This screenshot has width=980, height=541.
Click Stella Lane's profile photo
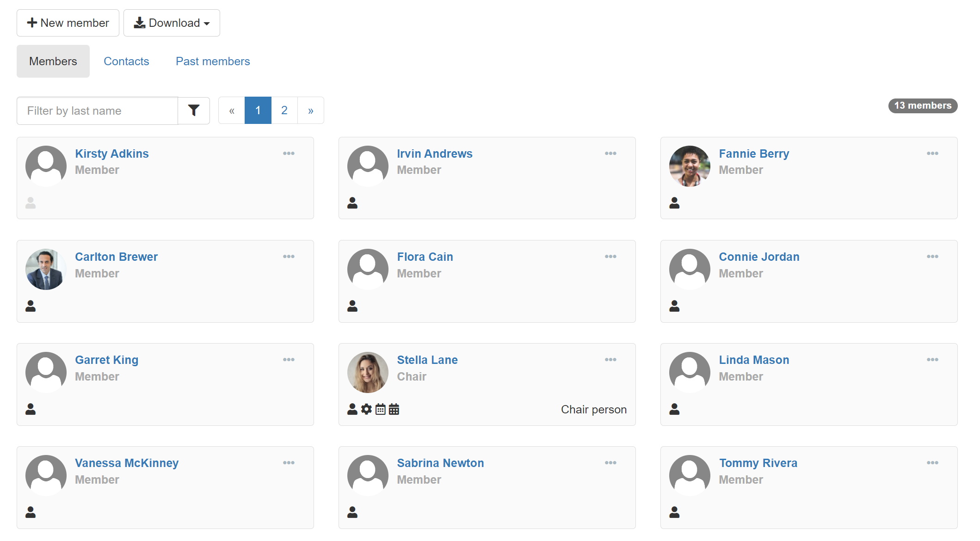tap(368, 373)
